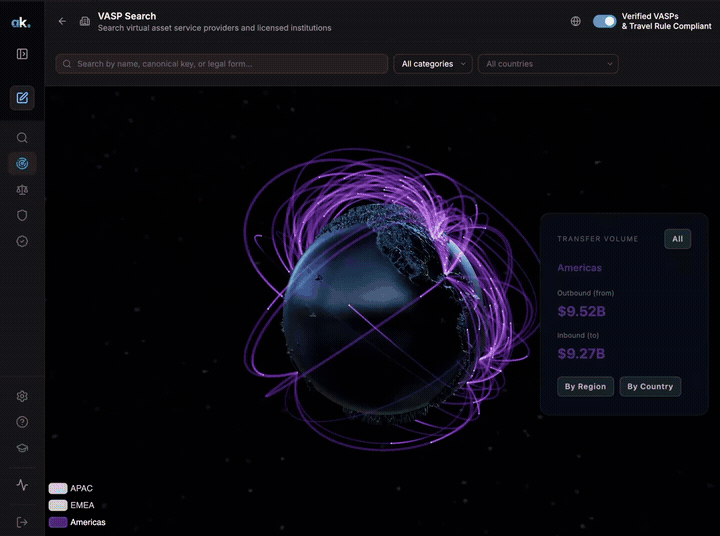Select the By Region button

pos(585,386)
